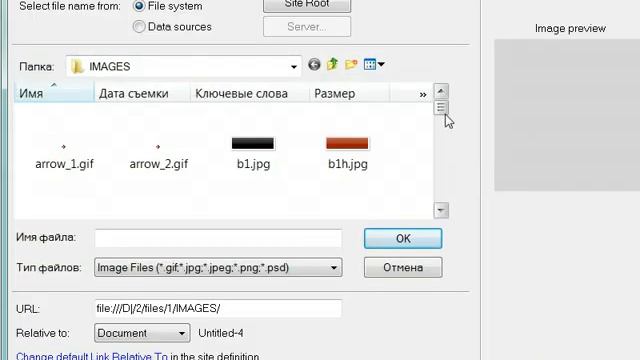Click the arrow_2.gif file name
Image resolution: width=640 pixels, height=360 pixels.
(159, 164)
